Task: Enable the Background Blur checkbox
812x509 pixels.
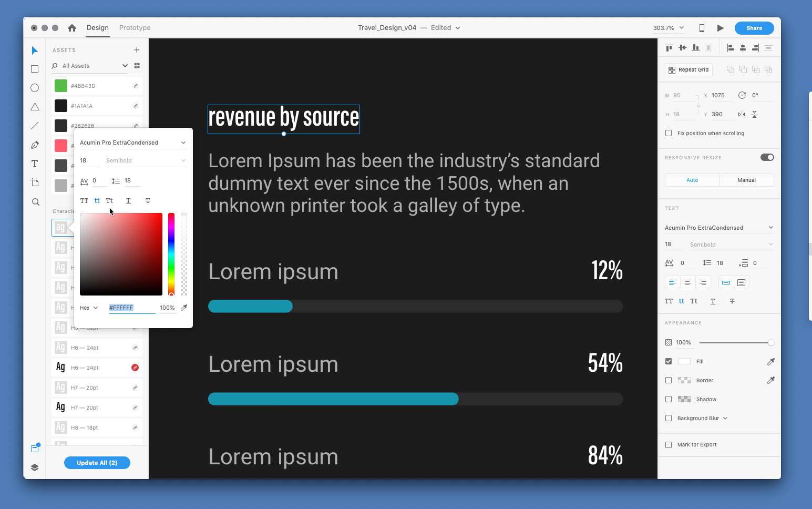Action: point(669,418)
